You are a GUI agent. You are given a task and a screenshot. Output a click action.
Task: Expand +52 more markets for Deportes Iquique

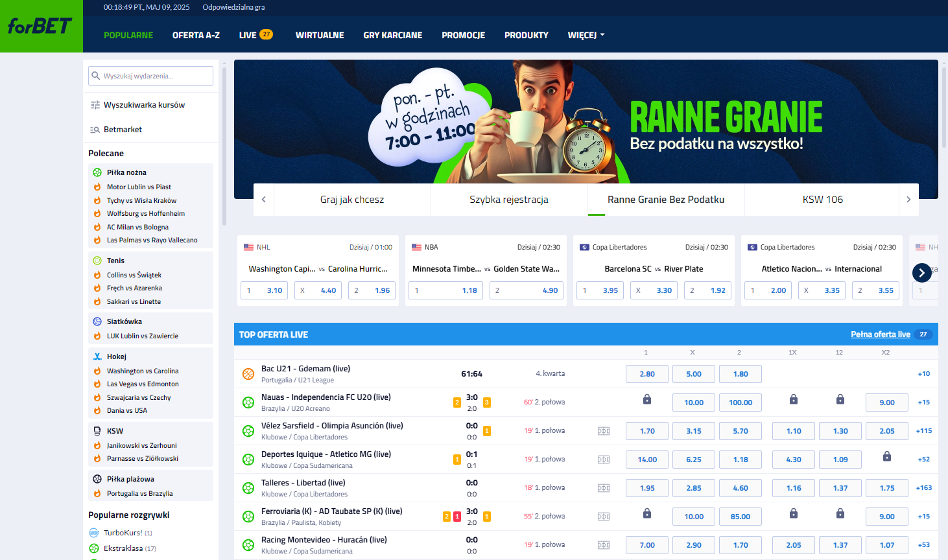click(x=924, y=460)
